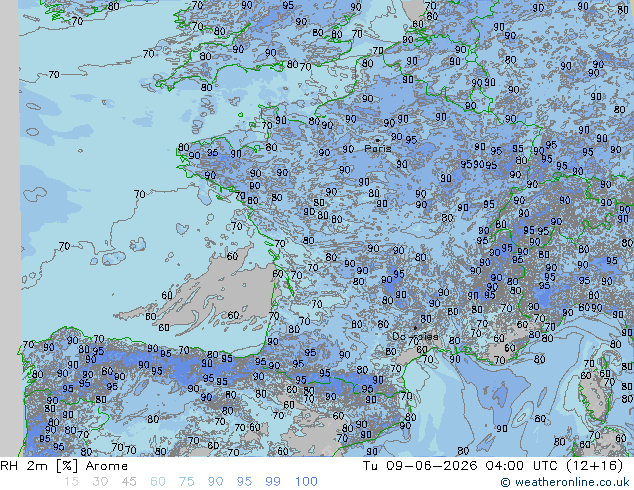Choose the 60 legend value

coord(158,482)
